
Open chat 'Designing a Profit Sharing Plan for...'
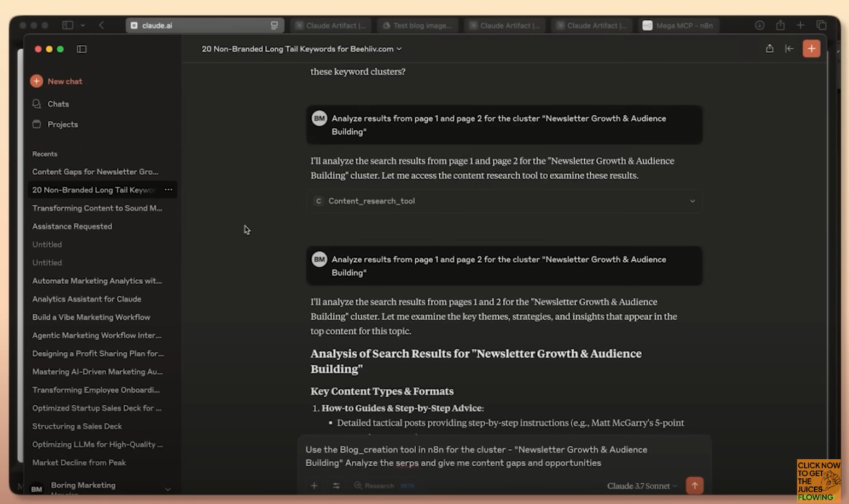pos(98,353)
